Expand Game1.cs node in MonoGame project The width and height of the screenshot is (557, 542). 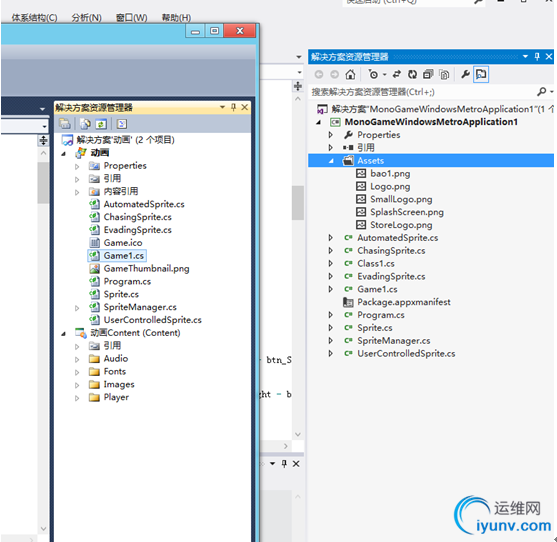[331, 289]
